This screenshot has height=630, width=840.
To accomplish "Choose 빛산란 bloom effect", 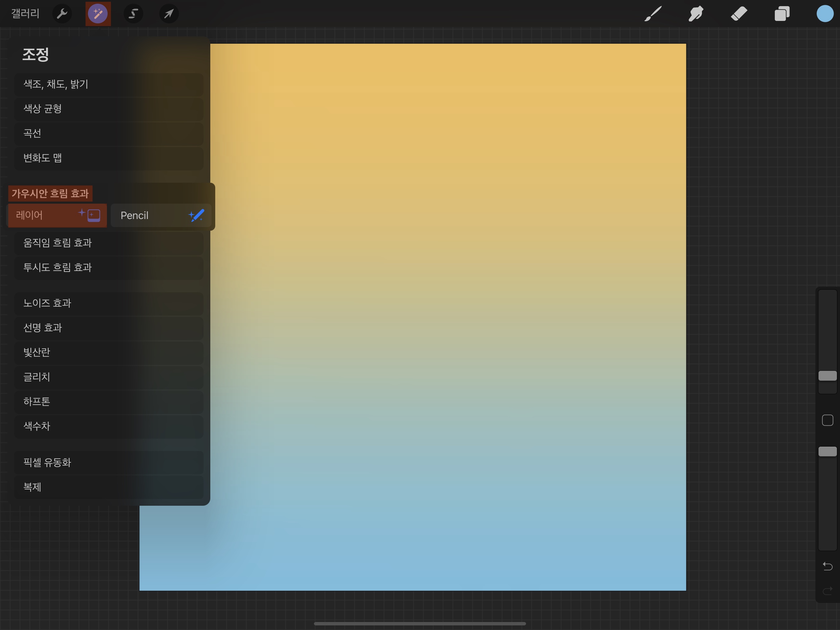I will [x=109, y=353].
